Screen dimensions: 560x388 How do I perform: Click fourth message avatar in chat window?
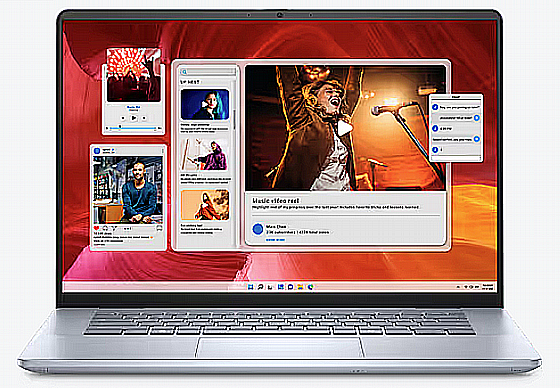(x=476, y=139)
